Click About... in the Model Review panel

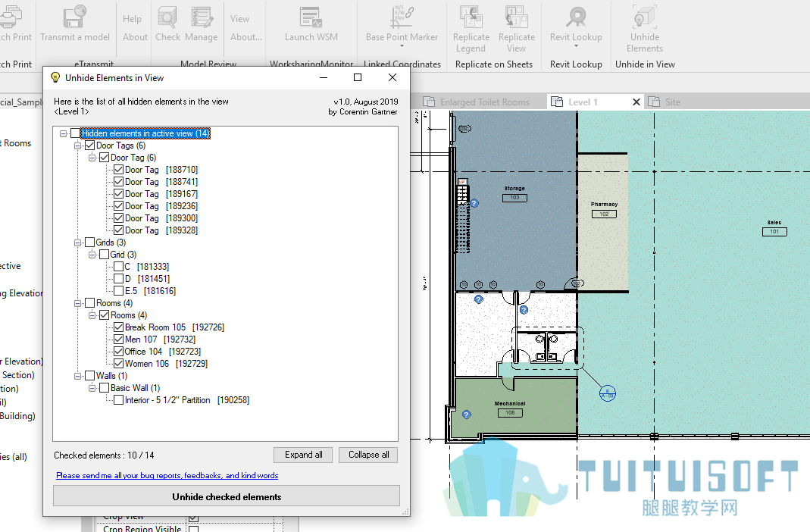[246, 37]
